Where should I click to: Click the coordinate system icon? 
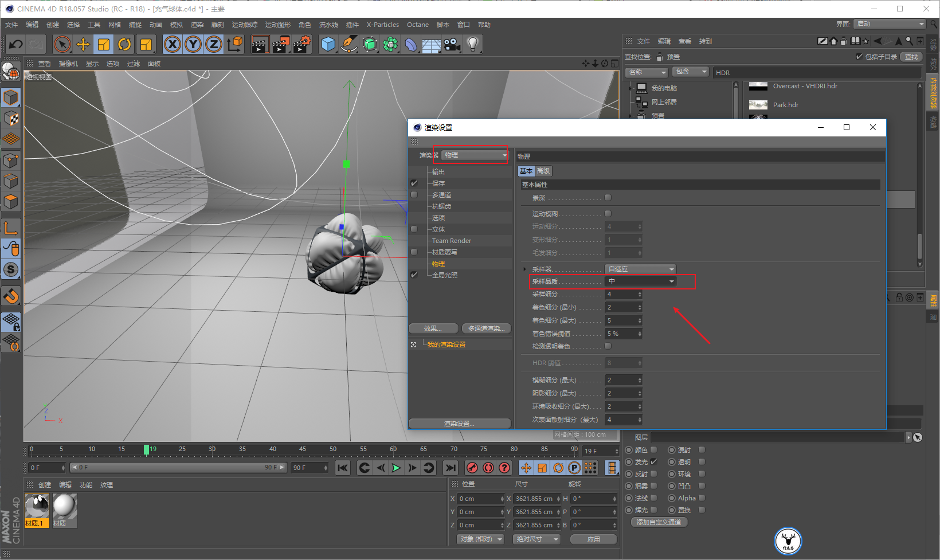click(x=235, y=44)
